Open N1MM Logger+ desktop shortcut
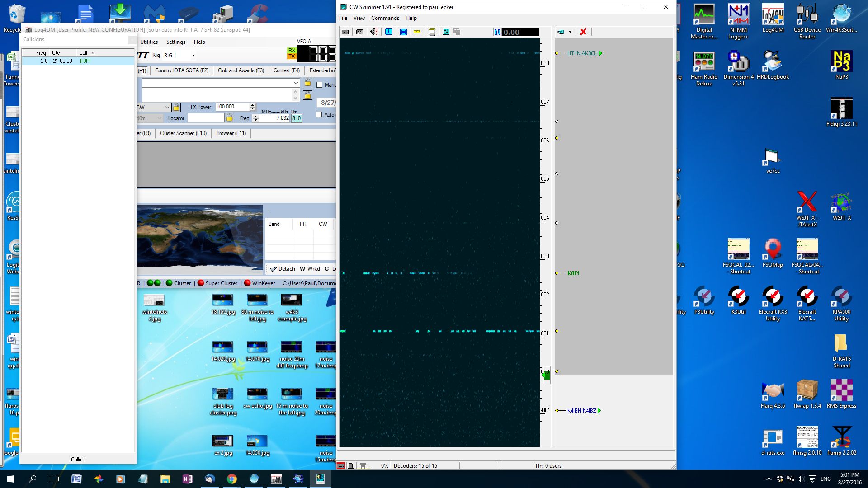 738,21
